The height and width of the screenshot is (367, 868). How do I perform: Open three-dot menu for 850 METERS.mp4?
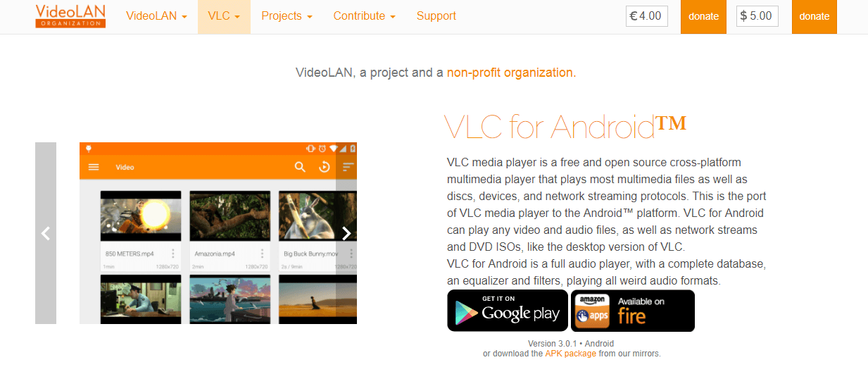tap(173, 254)
